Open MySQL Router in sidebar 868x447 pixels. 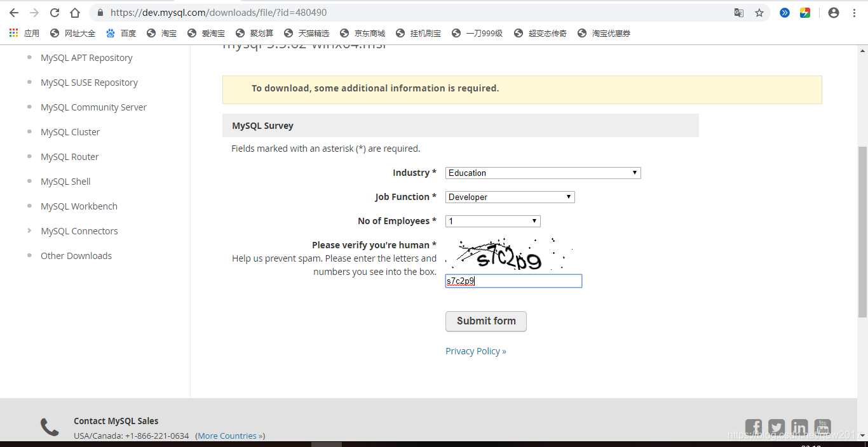click(69, 157)
